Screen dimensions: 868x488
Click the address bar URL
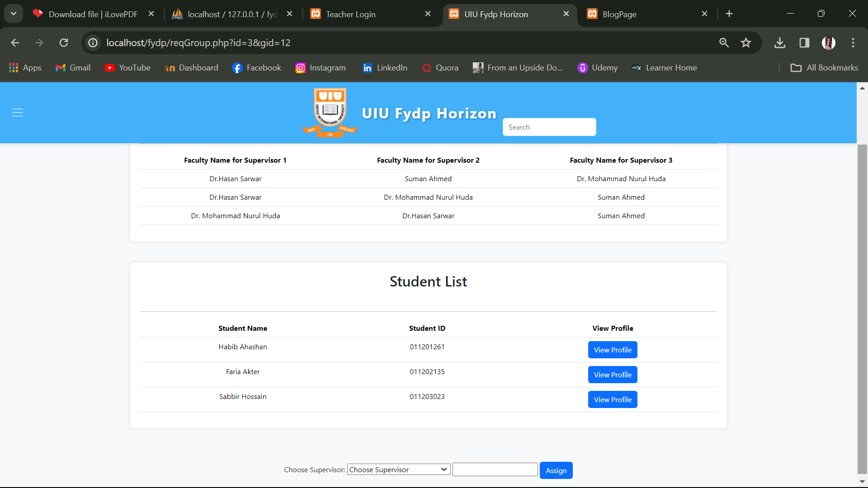click(x=198, y=42)
